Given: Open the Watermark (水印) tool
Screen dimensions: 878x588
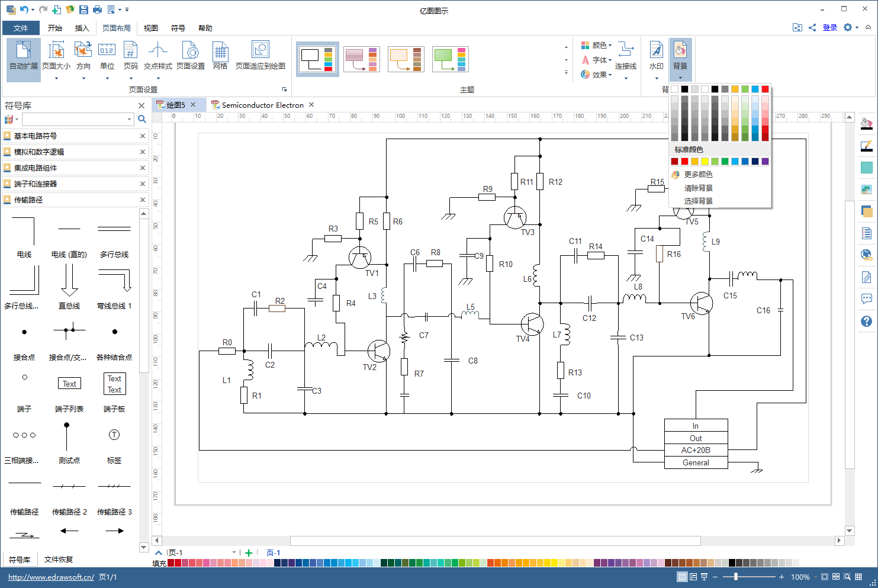Looking at the screenshot, I should click(657, 59).
